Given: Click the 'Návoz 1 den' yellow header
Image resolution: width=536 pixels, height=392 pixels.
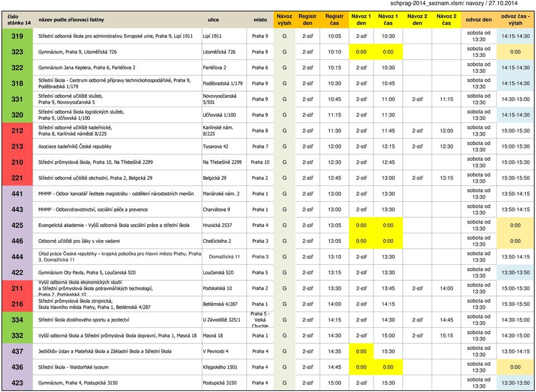Looking at the screenshot, I should [x=361, y=20].
